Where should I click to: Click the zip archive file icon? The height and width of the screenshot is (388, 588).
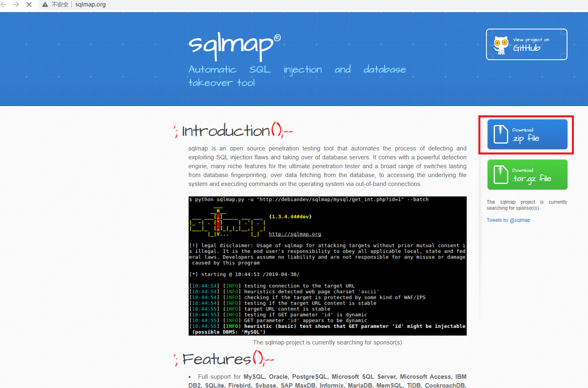501,134
